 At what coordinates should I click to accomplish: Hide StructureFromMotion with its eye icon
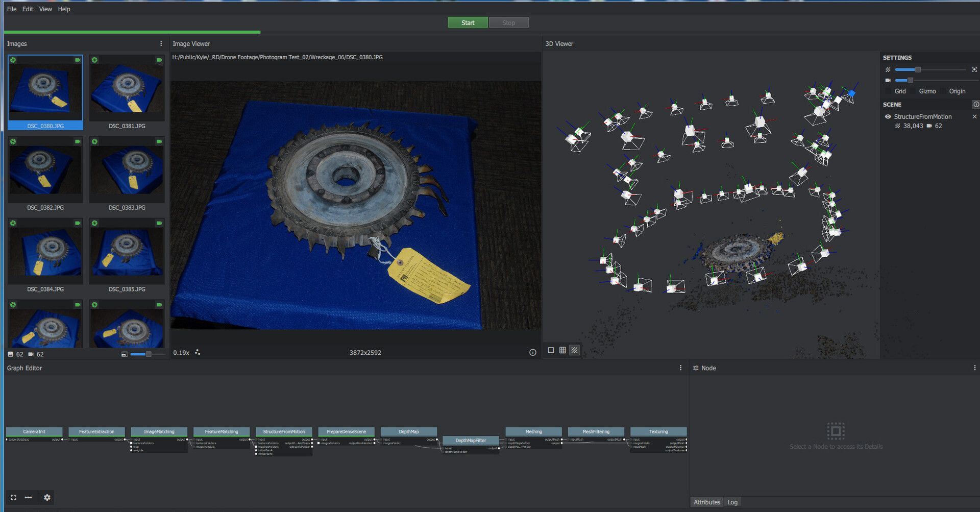[888, 116]
